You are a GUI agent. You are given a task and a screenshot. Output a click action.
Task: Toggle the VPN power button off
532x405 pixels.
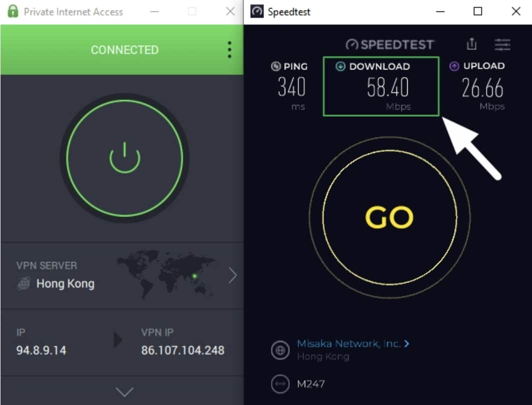click(x=124, y=158)
